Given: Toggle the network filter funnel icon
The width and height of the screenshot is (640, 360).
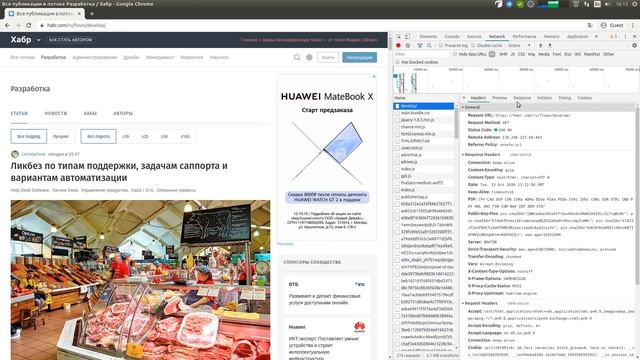Looking at the screenshot, I should [420, 45].
